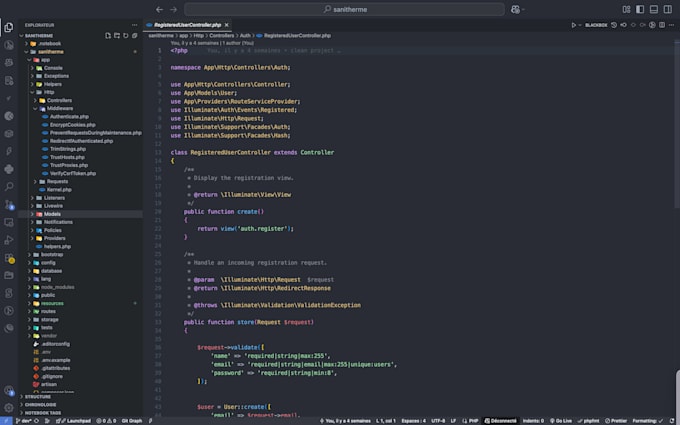Toggle Formatting checkmark in status bar
Image resolution: width=680 pixels, height=425 pixels.
pos(648,421)
